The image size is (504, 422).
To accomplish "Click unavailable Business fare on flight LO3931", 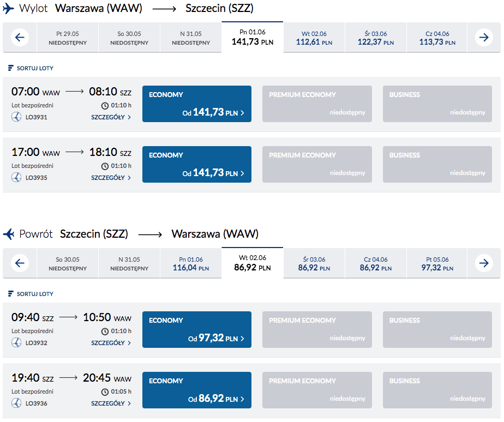I will click(x=437, y=104).
